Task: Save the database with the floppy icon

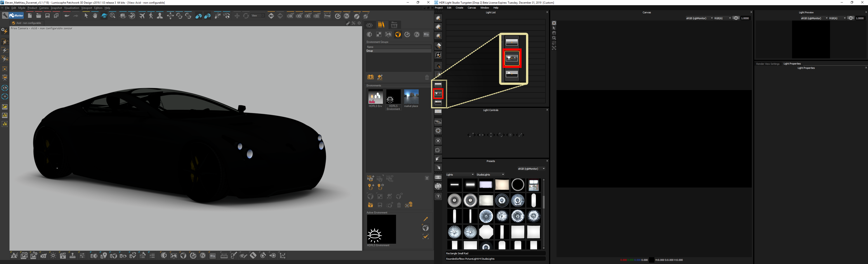Action: tap(47, 16)
